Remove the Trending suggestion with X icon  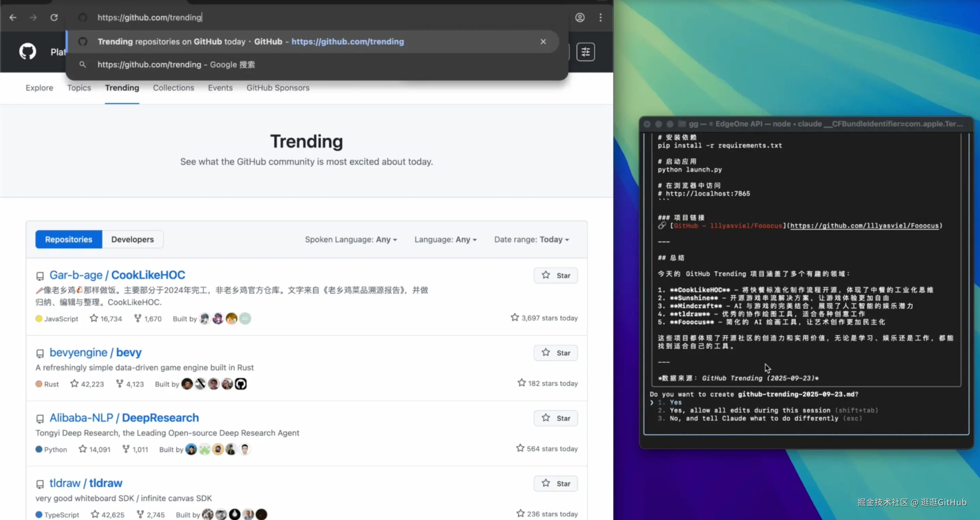coord(543,42)
